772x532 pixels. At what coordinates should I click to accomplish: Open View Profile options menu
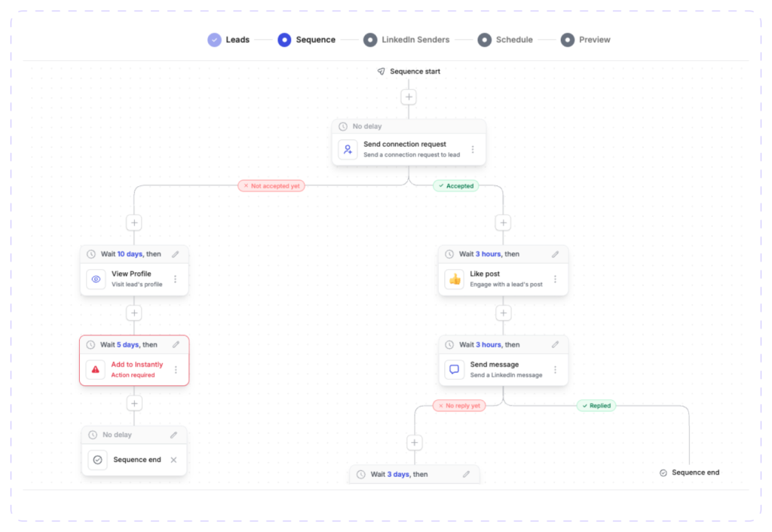(175, 279)
